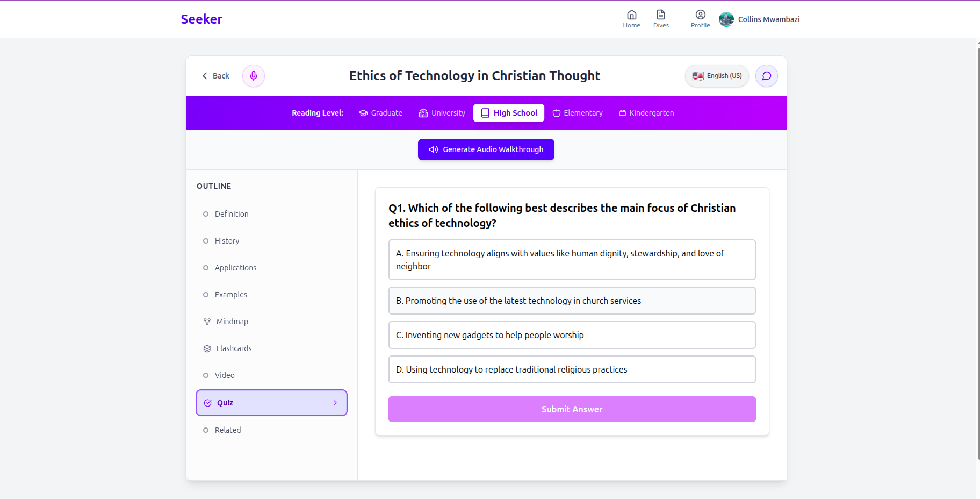This screenshot has height=499, width=980.
Task: Open Video in the outline
Action: [x=271, y=375]
